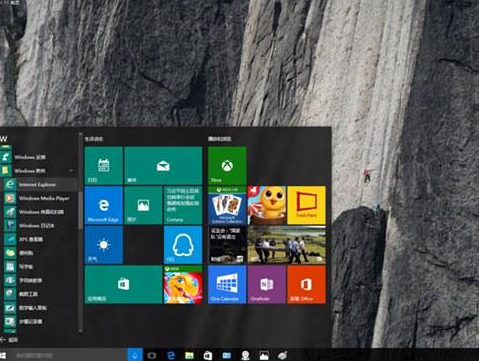The width and height of the screenshot is (479, 361).
Task: Click the scrollbar down arrow below apps list
Action: pyautogui.click(x=80, y=330)
